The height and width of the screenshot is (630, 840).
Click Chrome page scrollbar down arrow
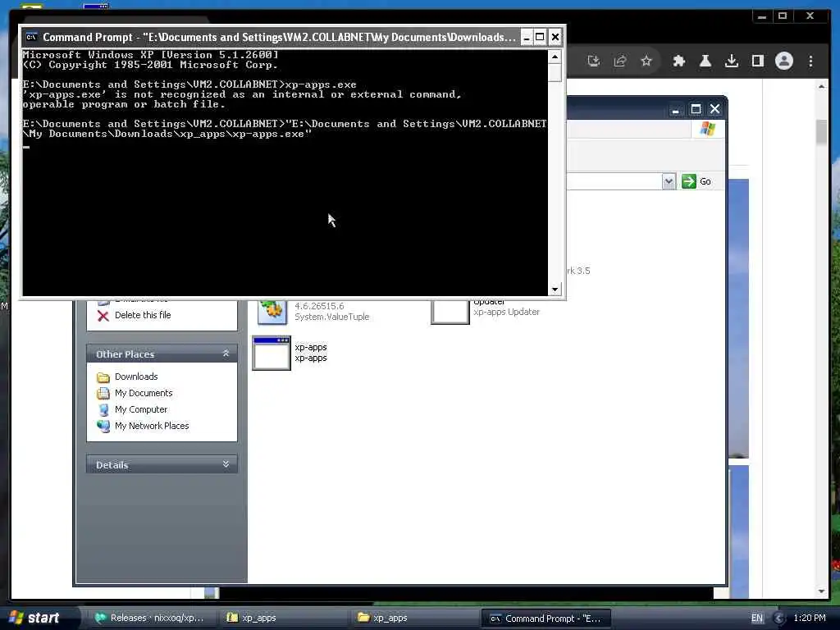822,591
